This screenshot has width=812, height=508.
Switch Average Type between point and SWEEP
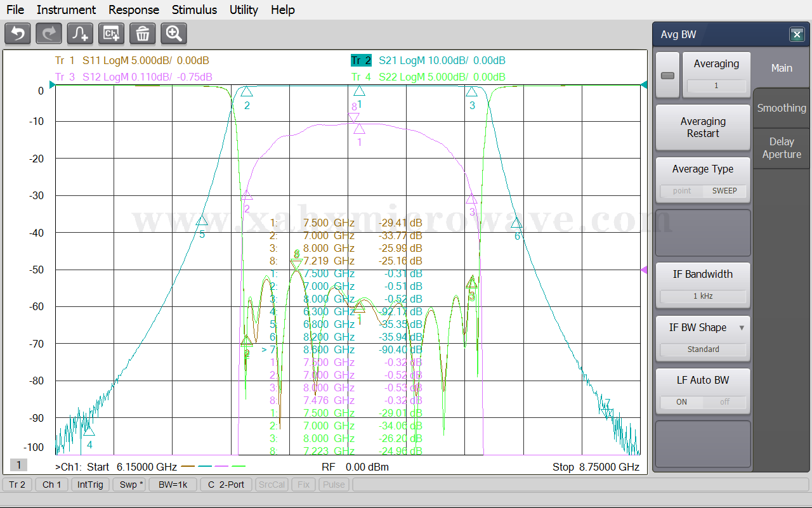pos(703,190)
